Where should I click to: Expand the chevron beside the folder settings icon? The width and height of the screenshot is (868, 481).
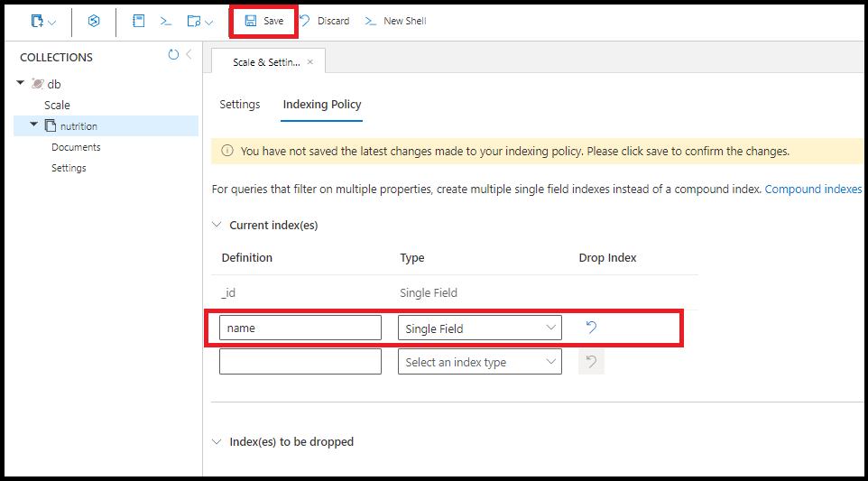(208, 23)
